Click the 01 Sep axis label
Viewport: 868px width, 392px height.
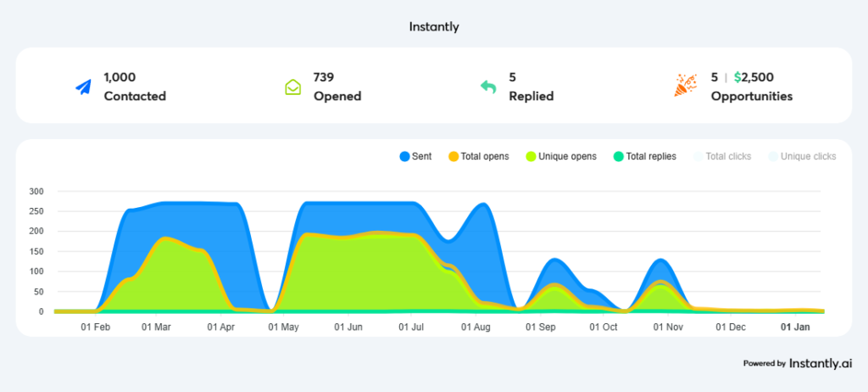pyautogui.click(x=540, y=328)
